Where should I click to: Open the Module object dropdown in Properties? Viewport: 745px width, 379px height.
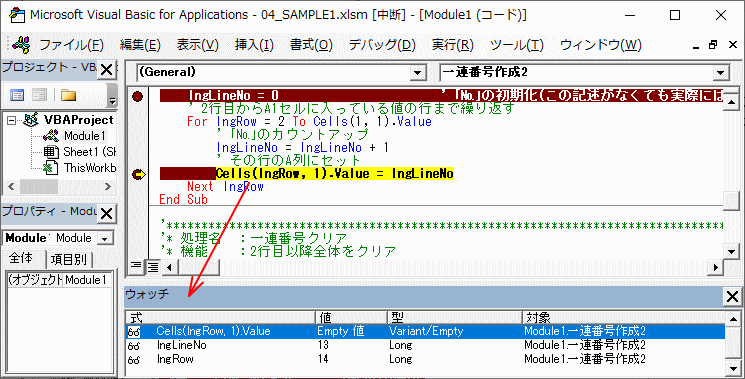click(105, 238)
